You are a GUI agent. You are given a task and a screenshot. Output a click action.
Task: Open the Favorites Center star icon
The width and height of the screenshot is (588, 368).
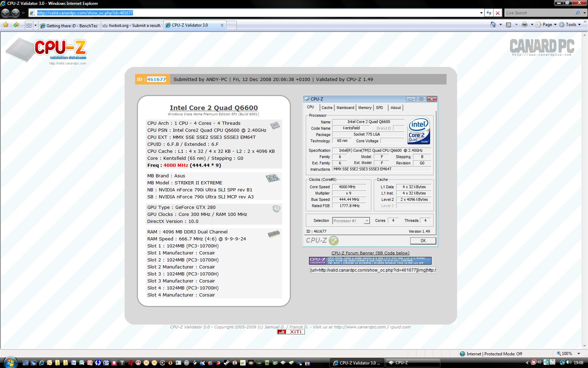[x=6, y=25]
